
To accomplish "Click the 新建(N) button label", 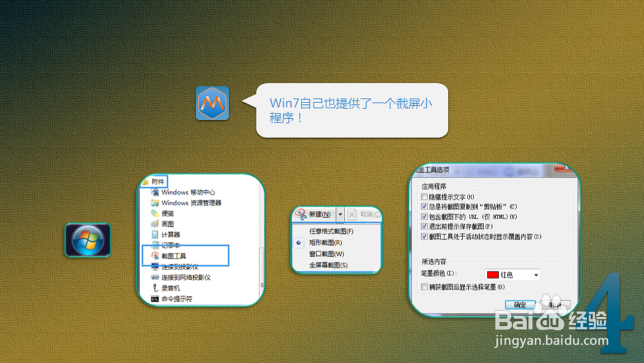I will pyautogui.click(x=319, y=214).
